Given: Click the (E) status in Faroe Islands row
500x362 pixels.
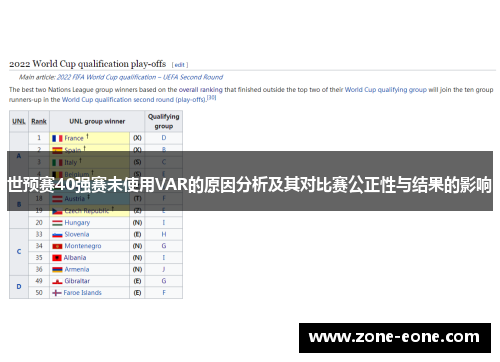Looking at the screenshot, I should pyautogui.click(x=137, y=293).
